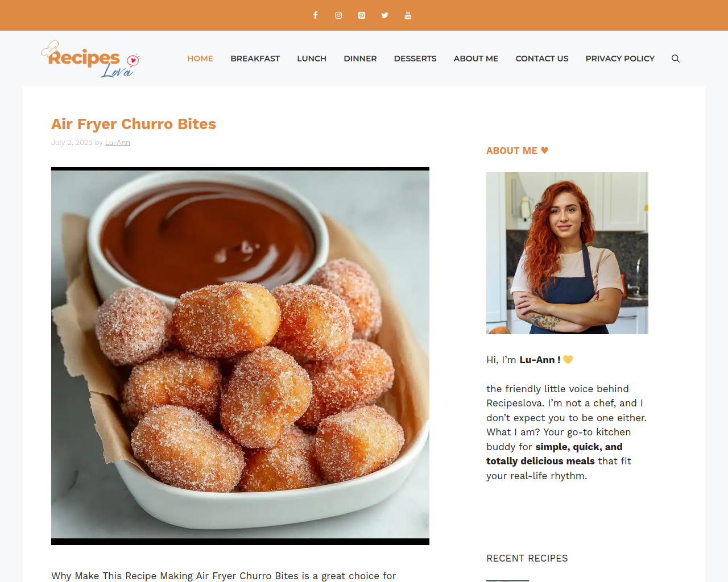Go to the HOME menu item
The width and height of the screenshot is (728, 582).
(x=200, y=59)
